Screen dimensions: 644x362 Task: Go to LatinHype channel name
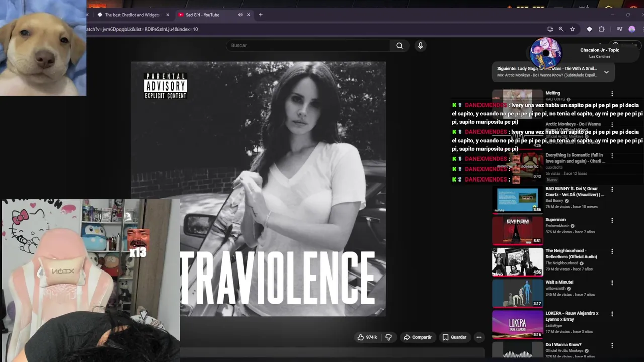point(554,326)
